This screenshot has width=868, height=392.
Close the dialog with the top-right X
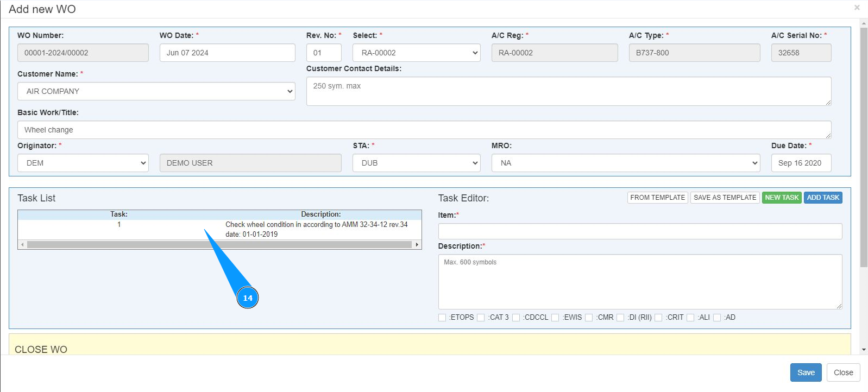coord(857,8)
